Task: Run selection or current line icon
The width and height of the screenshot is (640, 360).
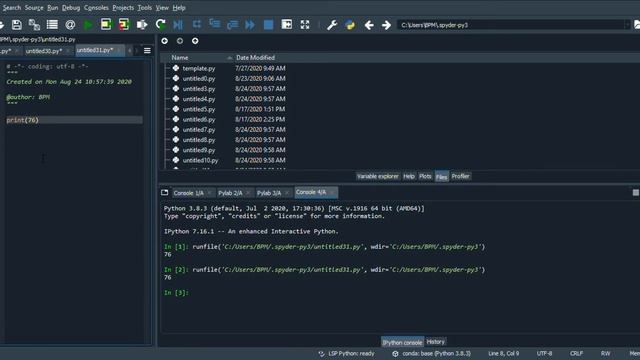Action: pyautogui.click(x=142, y=25)
